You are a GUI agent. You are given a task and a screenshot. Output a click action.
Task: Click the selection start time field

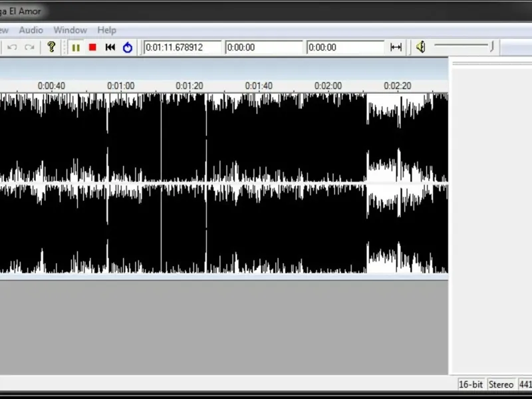pyautogui.click(x=263, y=47)
